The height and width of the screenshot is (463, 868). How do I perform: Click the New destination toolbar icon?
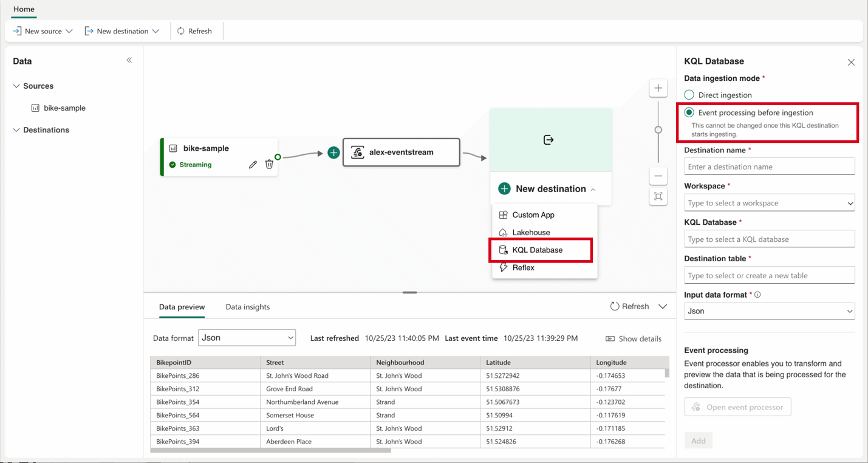coord(89,31)
